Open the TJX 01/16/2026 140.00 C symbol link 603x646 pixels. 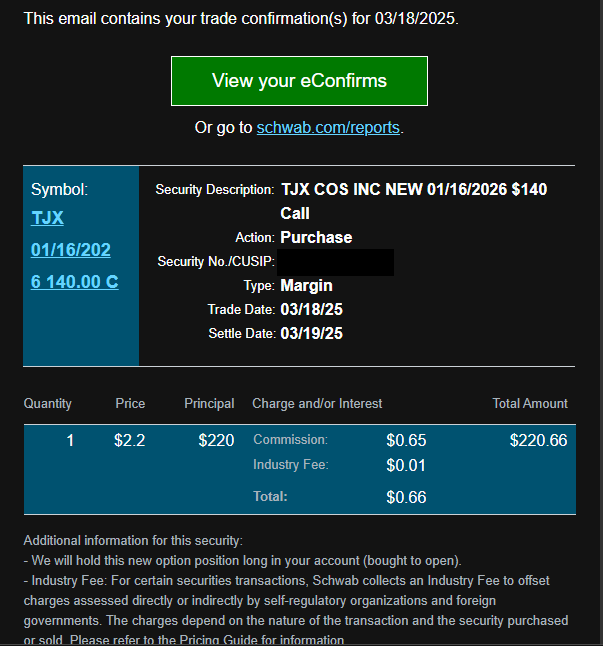(71, 250)
